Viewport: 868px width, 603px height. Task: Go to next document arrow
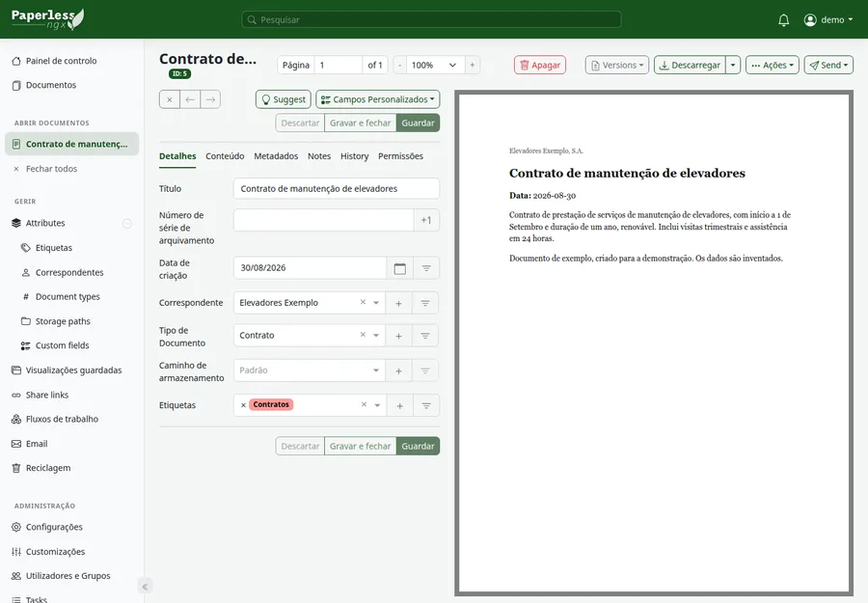click(210, 99)
